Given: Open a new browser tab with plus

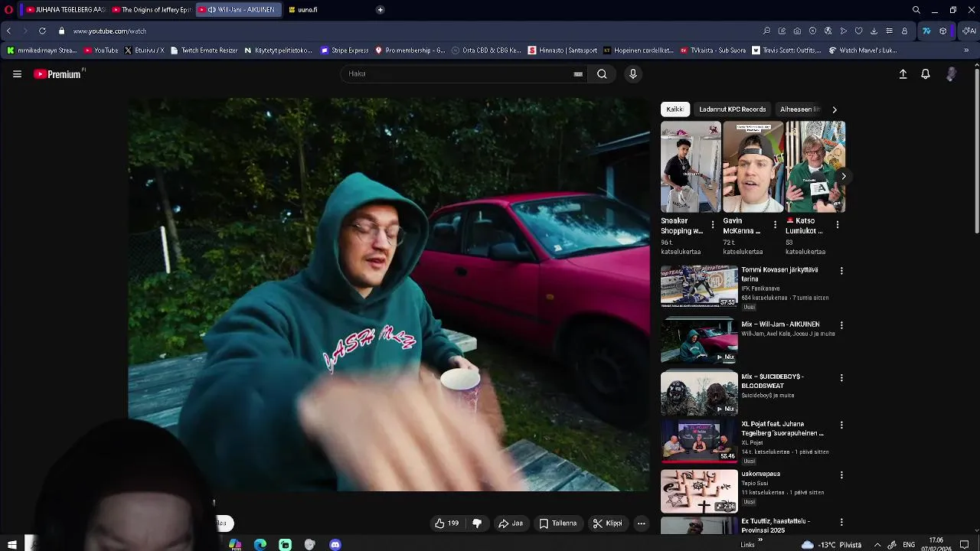Looking at the screenshot, I should [380, 10].
